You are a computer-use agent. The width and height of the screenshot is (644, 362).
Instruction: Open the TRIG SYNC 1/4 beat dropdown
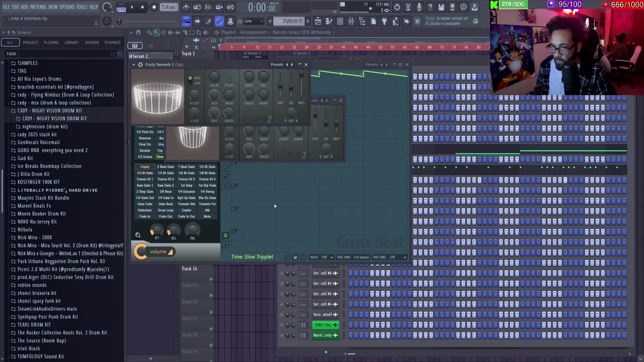(353, 257)
